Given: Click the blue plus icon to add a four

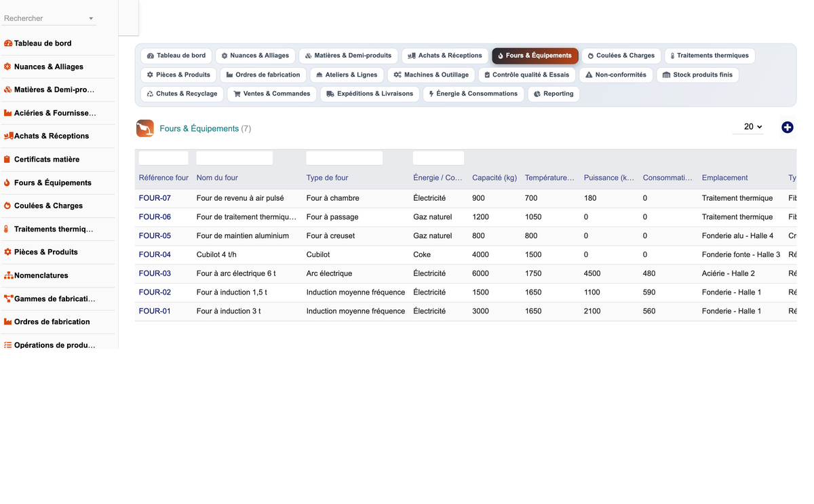Looking at the screenshot, I should point(787,128).
